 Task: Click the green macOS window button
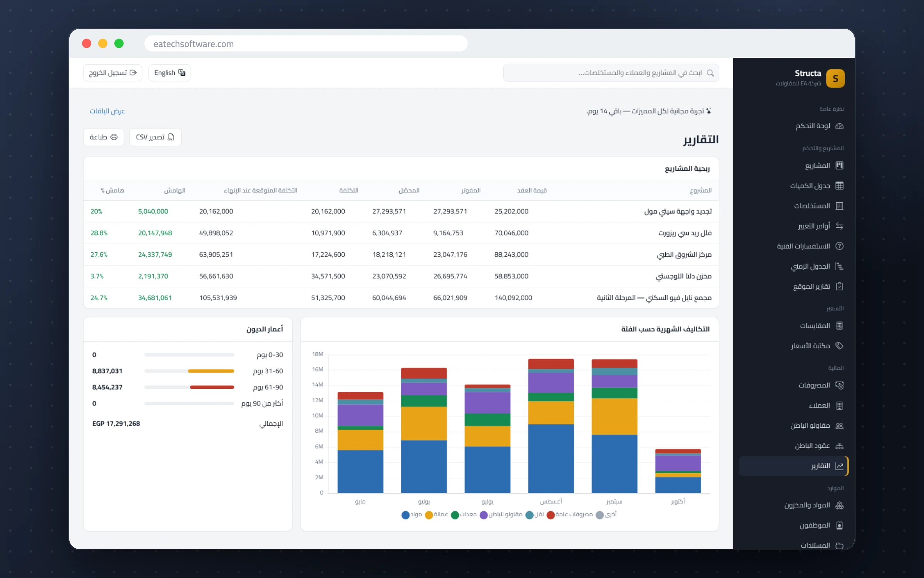click(x=119, y=44)
